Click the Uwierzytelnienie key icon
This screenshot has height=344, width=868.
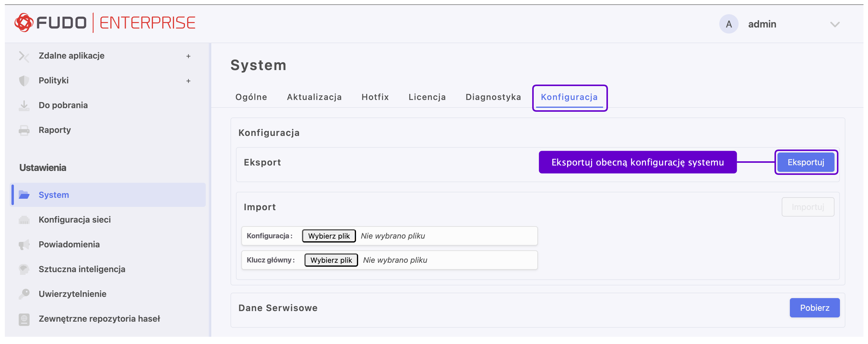(x=24, y=294)
